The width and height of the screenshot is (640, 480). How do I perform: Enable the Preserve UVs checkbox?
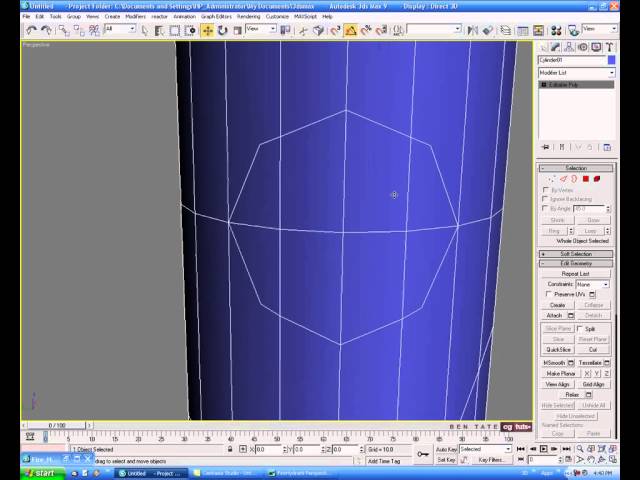pyautogui.click(x=549, y=294)
